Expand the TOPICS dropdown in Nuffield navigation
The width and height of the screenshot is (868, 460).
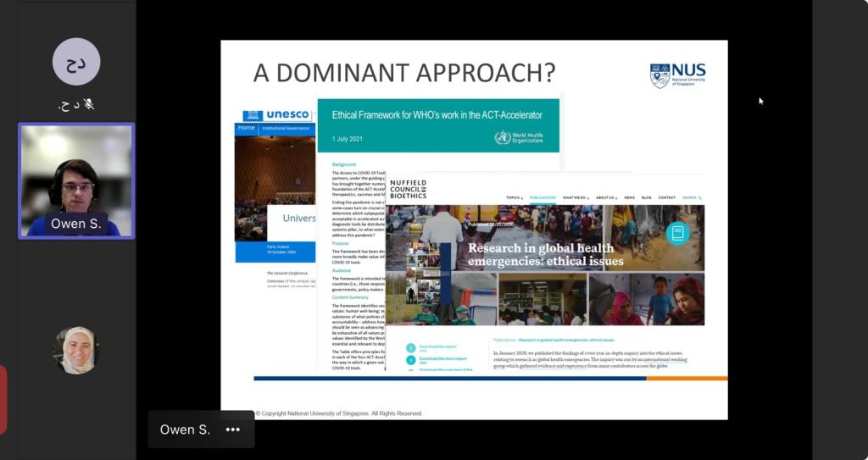coord(514,197)
